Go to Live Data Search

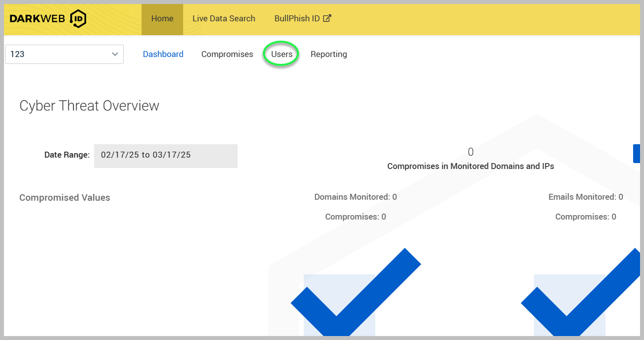point(224,19)
